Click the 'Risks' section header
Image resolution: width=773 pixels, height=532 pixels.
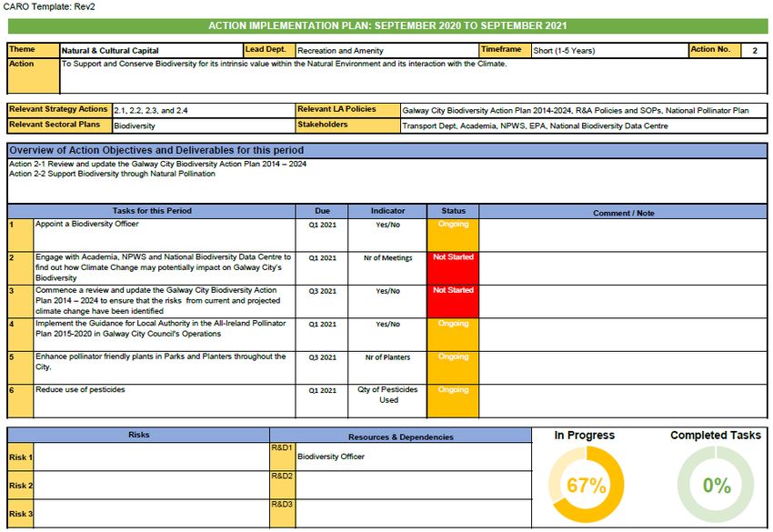[x=138, y=435]
